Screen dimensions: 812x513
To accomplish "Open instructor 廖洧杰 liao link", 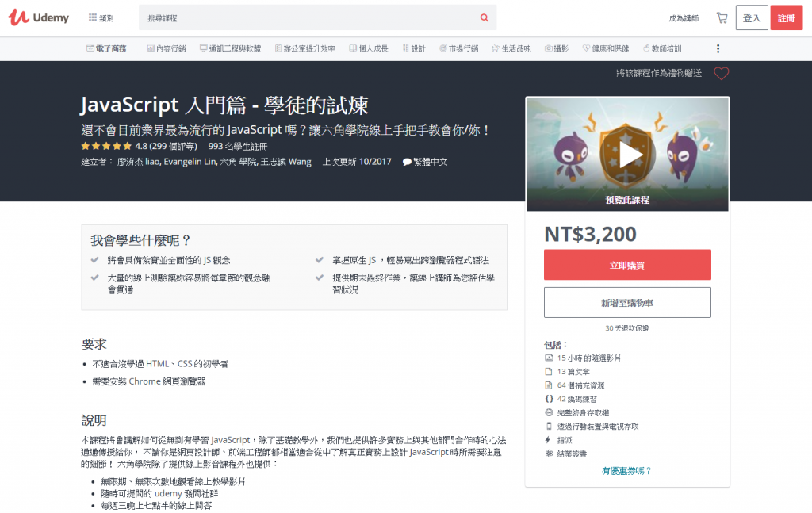I will pos(139,162).
